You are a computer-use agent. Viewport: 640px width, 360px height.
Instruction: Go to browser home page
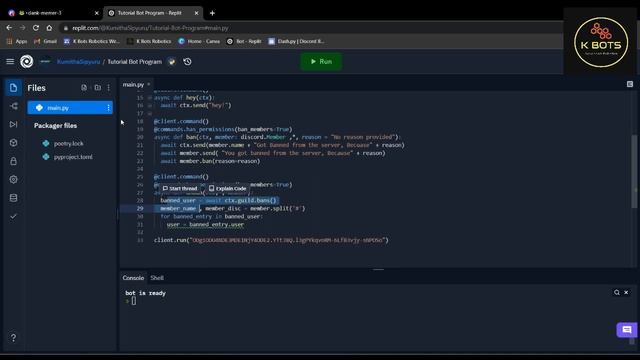pyautogui.click(x=49, y=28)
